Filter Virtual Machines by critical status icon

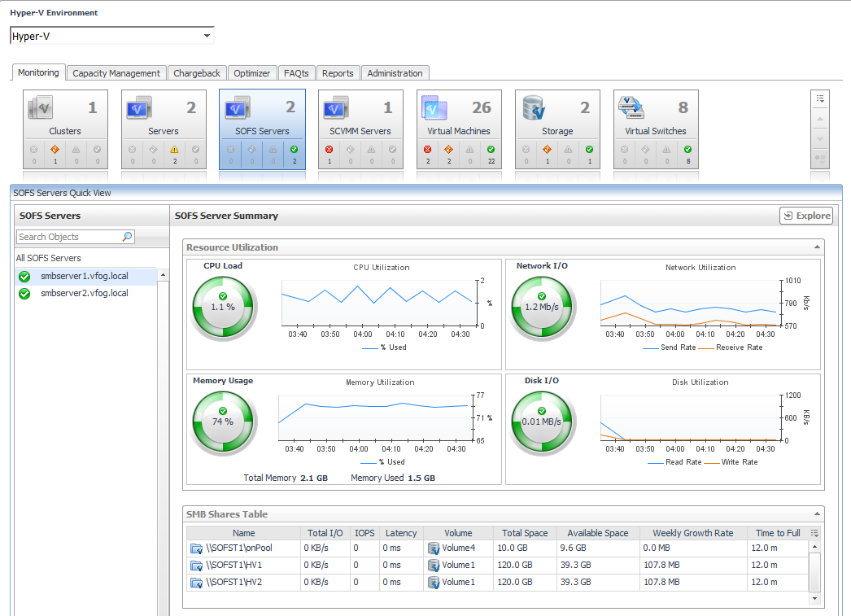(449, 149)
